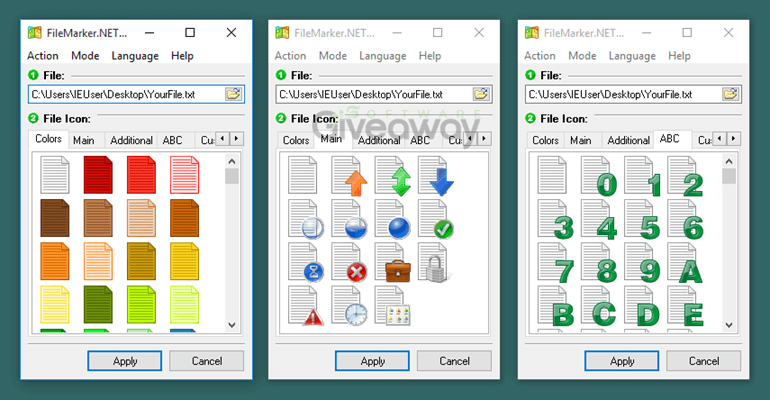The height and width of the screenshot is (400, 770).
Task: Open the Mode menu in left window
Action: point(85,56)
